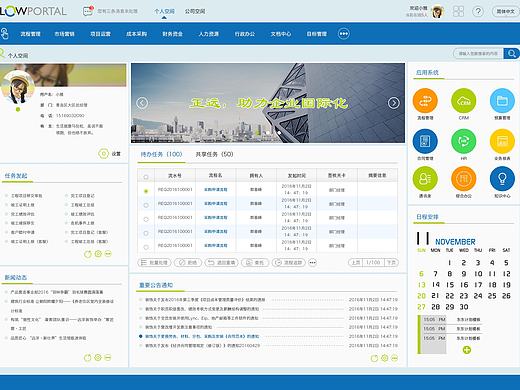Launch the CRM app icon
Screen dimensions: 520x390
(x=464, y=100)
